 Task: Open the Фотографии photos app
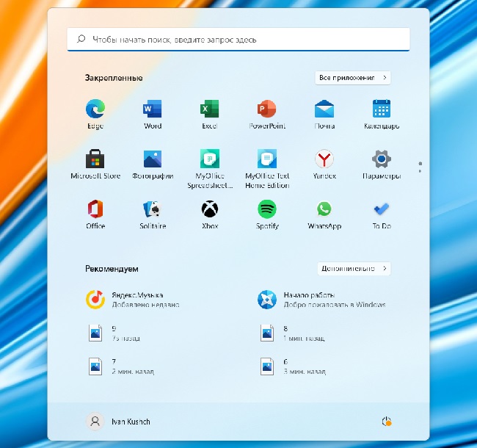coord(153,165)
